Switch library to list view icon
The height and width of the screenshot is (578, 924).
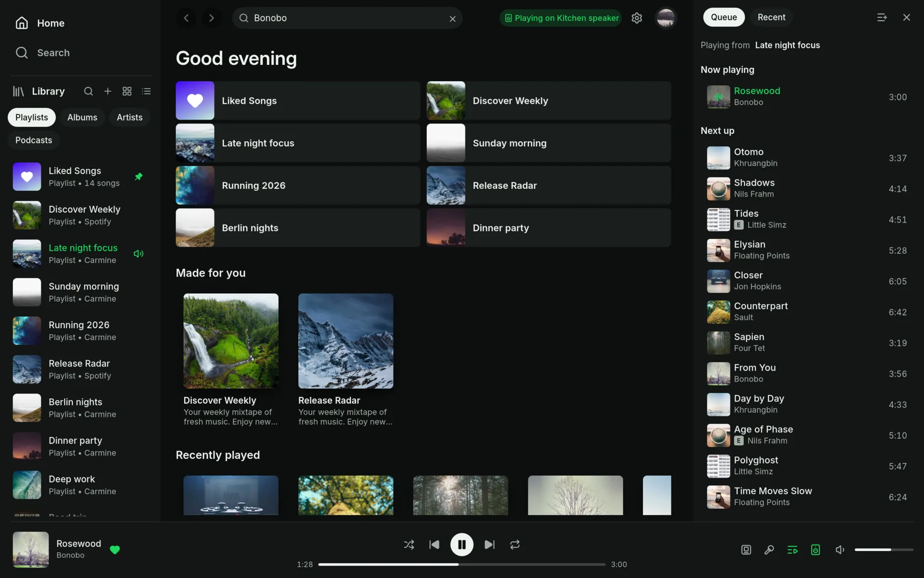click(x=146, y=91)
